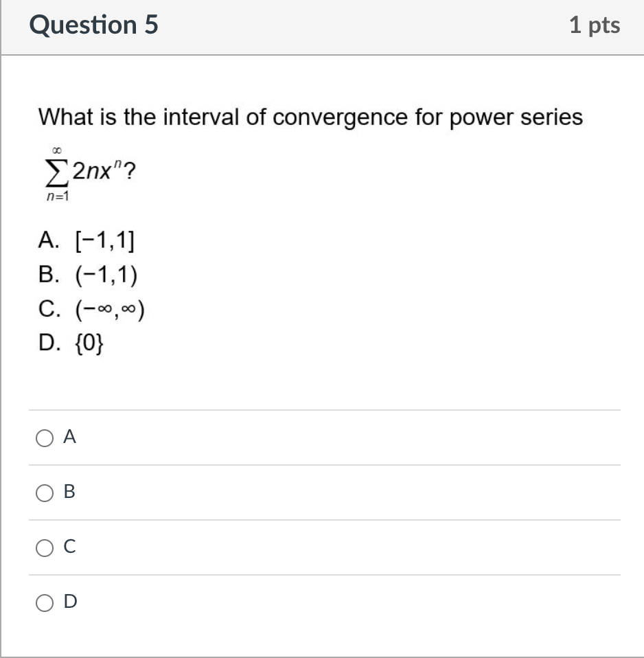Click the answer A label text
This screenshot has height=658, width=644.
click(x=69, y=436)
